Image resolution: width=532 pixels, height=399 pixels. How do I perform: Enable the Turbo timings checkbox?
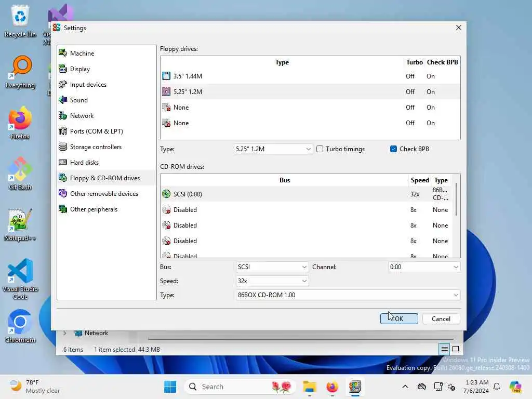click(320, 149)
